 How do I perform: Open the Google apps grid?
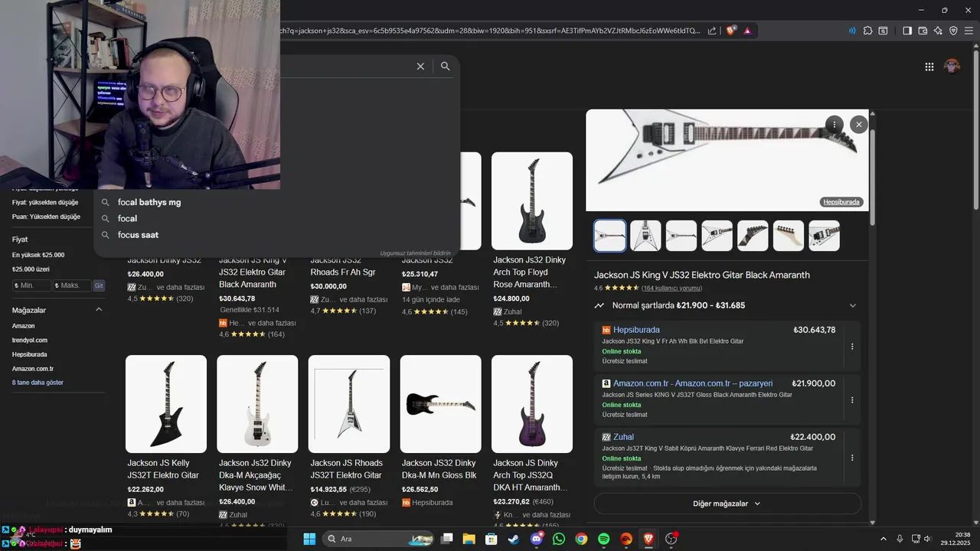point(929,67)
